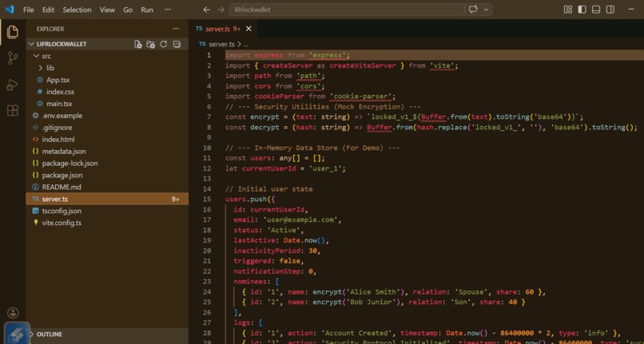Click the lifrlockwallet search box
Viewport: 644px width, 344px height.
click(346, 10)
